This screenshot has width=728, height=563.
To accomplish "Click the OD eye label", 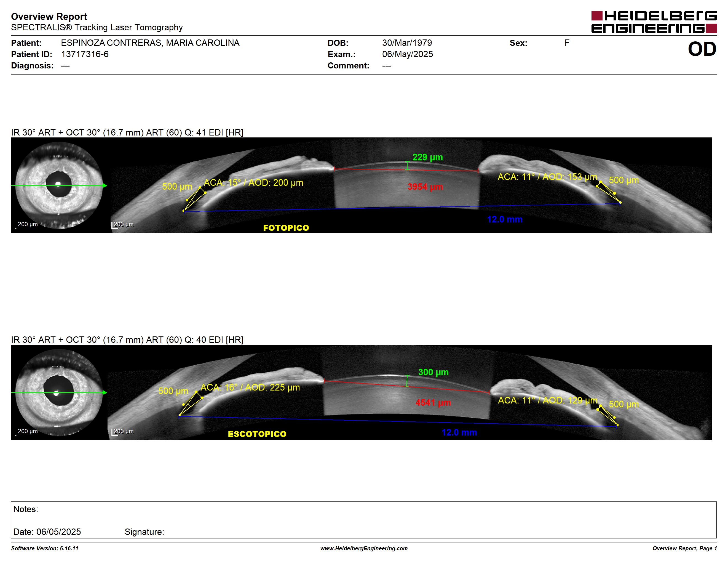I will click(702, 49).
